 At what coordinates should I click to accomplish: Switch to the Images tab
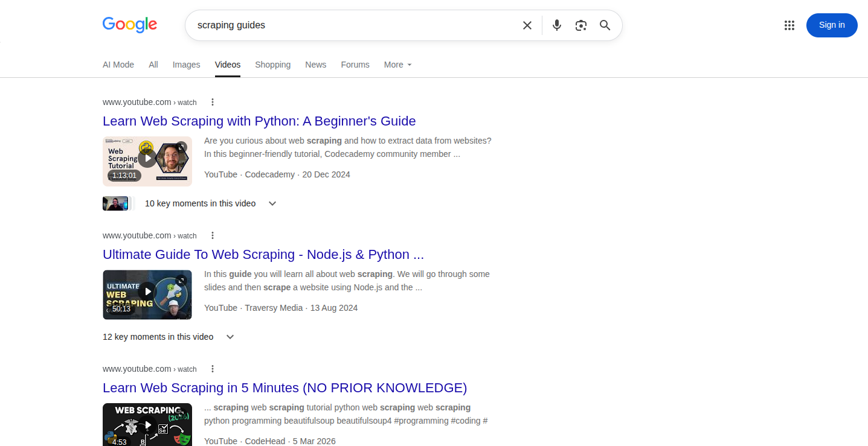[186, 65]
